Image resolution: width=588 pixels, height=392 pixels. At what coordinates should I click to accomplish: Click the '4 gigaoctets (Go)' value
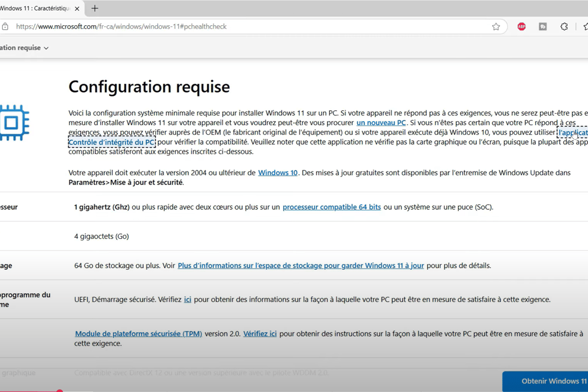102,236
